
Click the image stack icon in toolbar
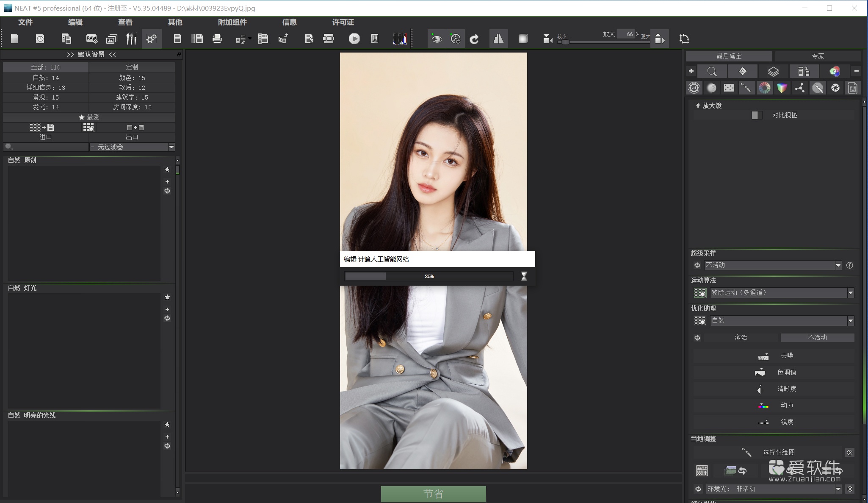click(112, 39)
